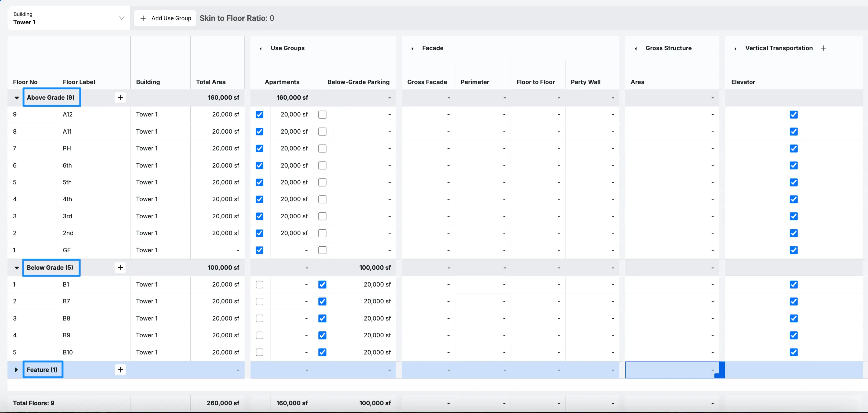The width and height of the screenshot is (868, 413).
Task: Click plus icon in Above Grade row
Action: tap(120, 98)
